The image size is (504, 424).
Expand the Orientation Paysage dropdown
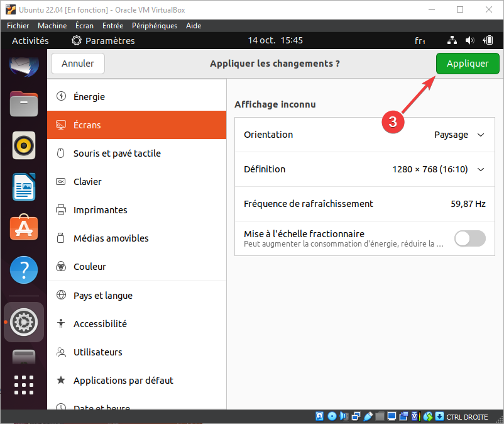(459, 135)
